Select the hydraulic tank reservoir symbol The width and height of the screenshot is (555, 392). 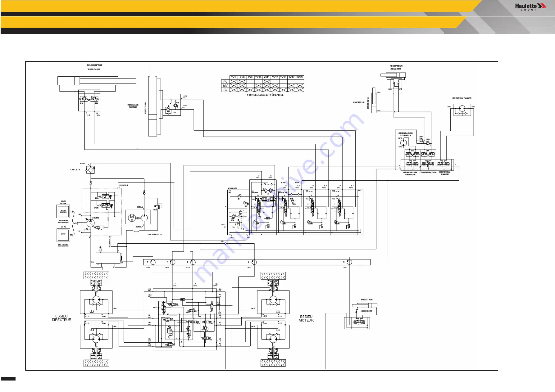[108, 258]
